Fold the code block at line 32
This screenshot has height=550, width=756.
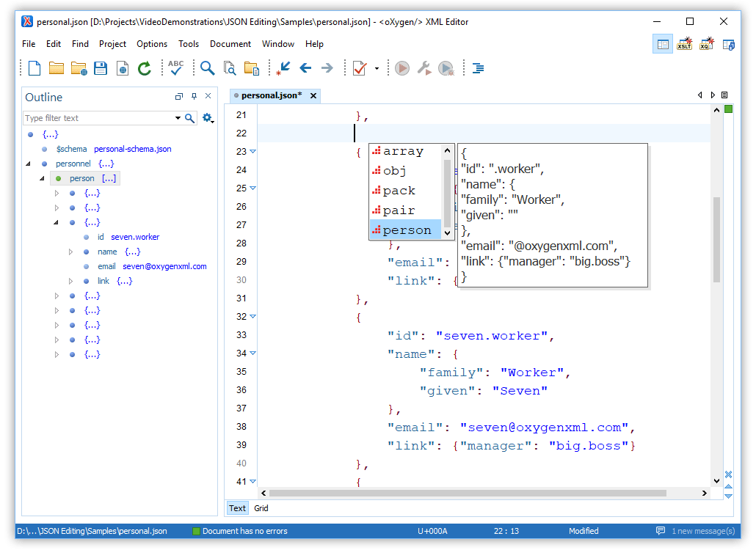coord(252,317)
